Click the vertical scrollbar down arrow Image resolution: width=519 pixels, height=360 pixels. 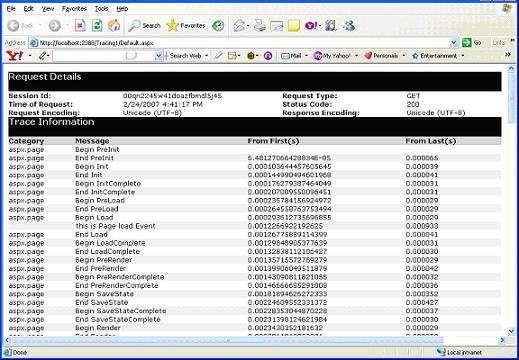[511, 331]
